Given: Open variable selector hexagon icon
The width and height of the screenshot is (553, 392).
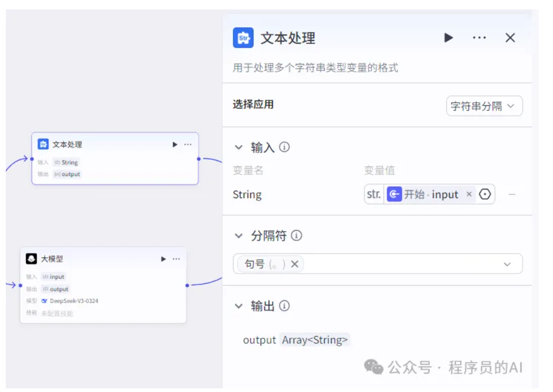Looking at the screenshot, I should (485, 194).
